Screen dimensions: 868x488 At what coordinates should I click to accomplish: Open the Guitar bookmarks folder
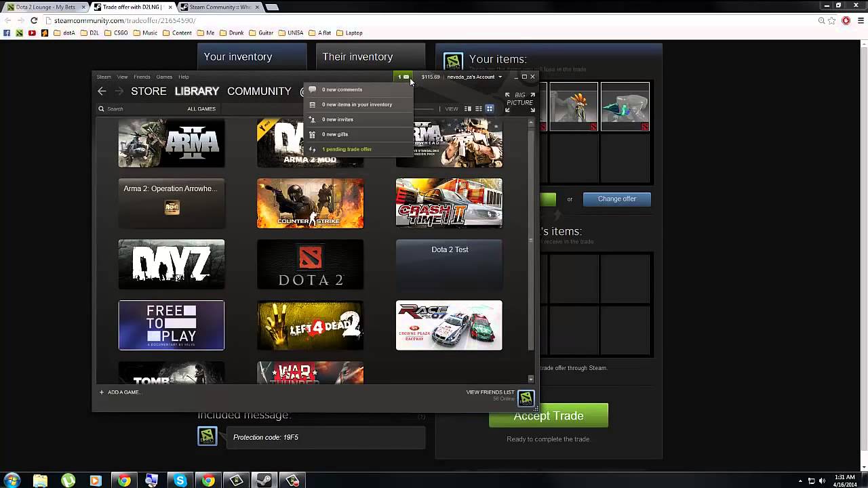tap(261, 33)
